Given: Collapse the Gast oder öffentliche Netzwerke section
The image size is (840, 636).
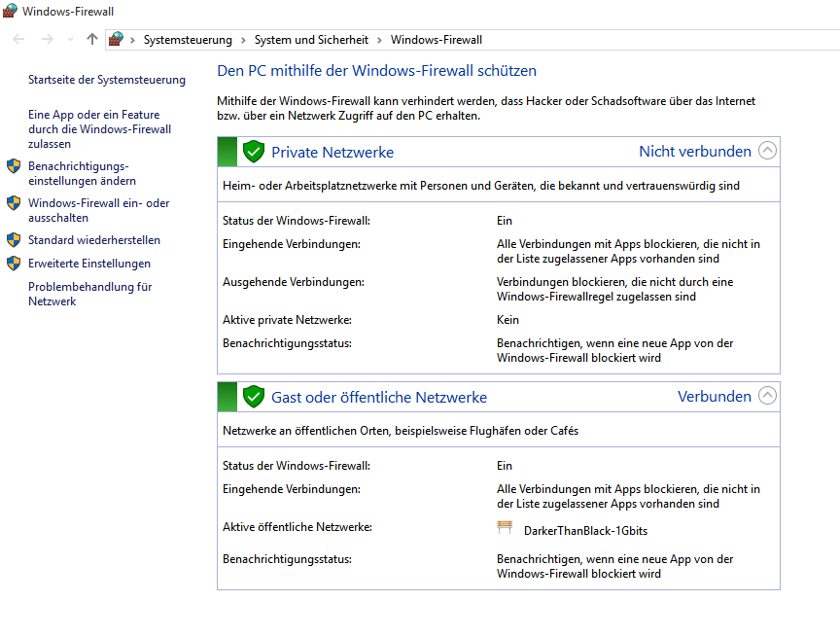Looking at the screenshot, I should pyautogui.click(x=767, y=396).
